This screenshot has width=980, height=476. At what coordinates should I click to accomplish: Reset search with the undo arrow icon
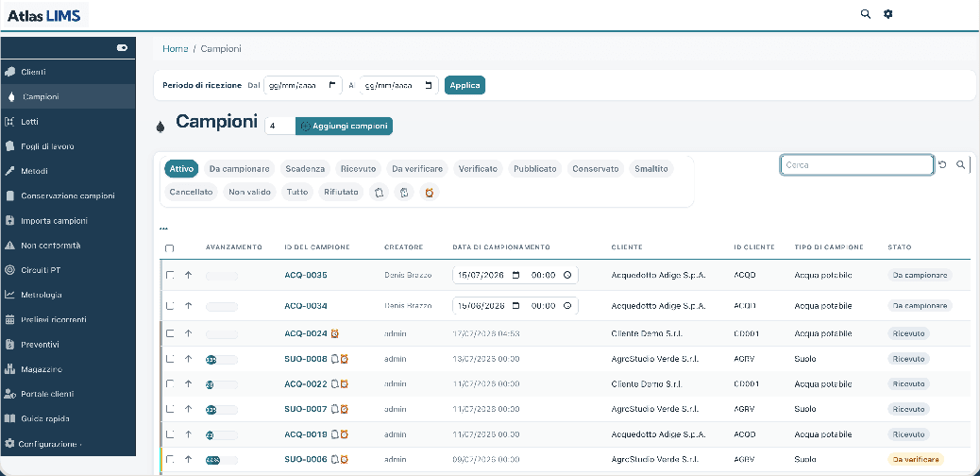[942, 164]
